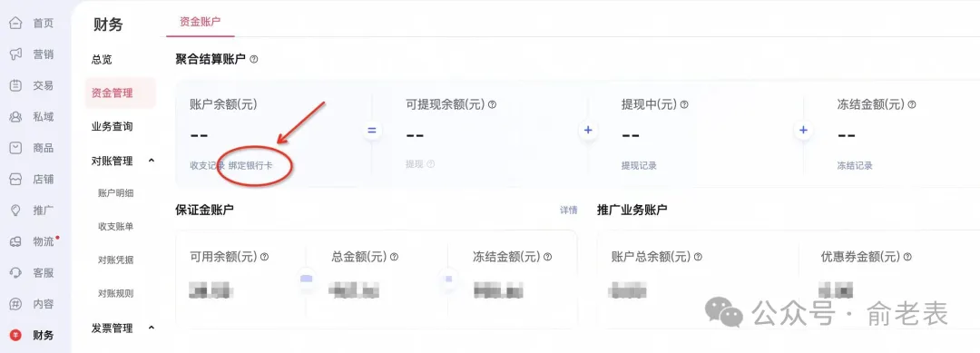Screen dimensions: 980x353
Task: Open the 收支账单 submenu item
Action: 115,226
